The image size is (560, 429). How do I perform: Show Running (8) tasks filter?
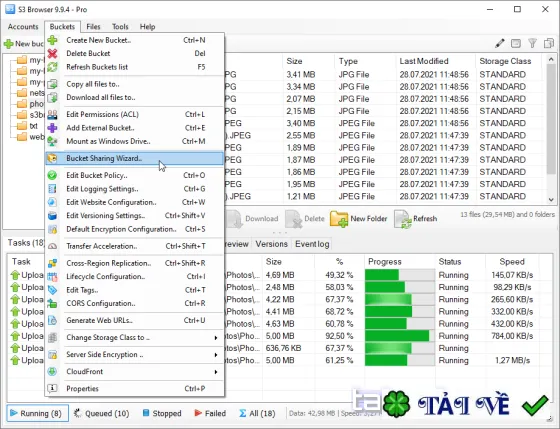(35, 413)
